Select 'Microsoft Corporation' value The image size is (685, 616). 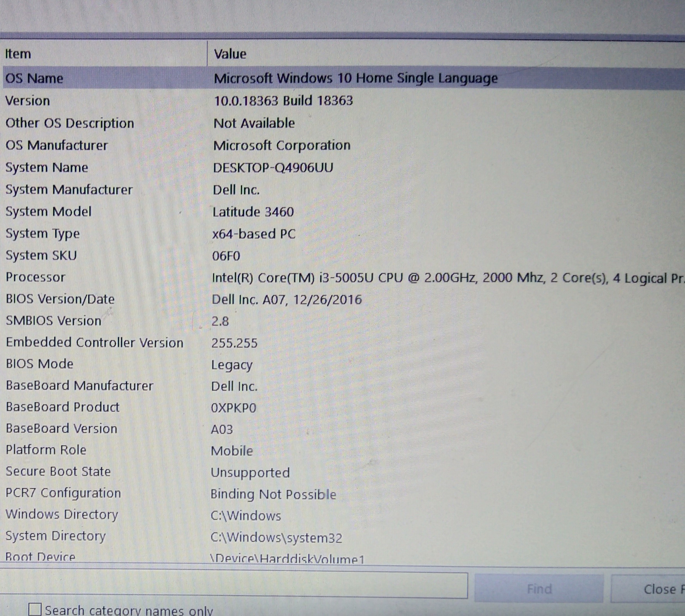(x=282, y=146)
